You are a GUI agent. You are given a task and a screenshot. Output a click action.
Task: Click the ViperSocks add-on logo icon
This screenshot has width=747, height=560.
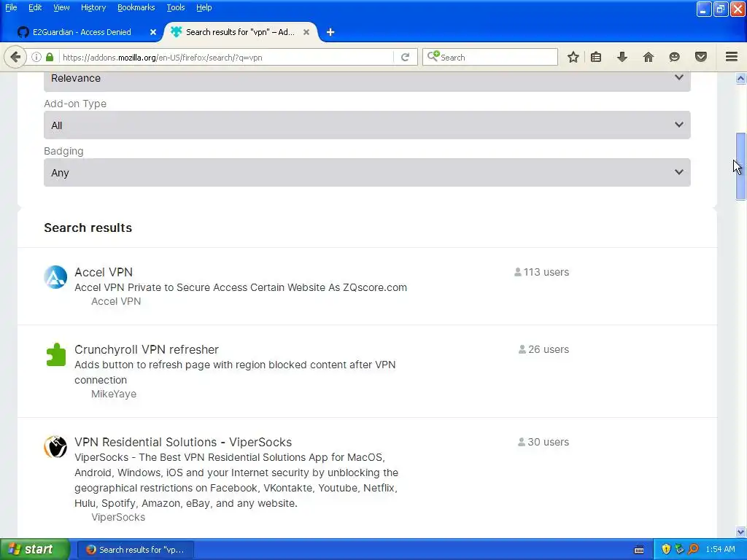pyautogui.click(x=55, y=447)
